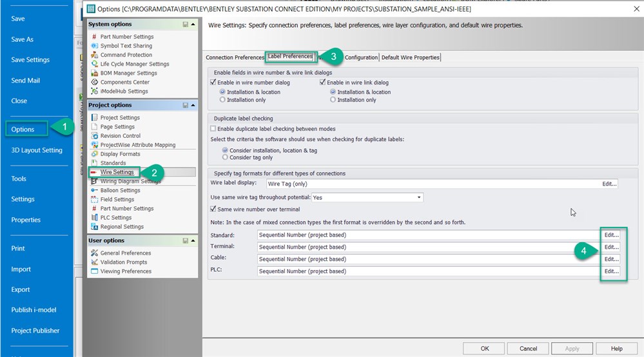
Task: Click the Components Center icon
Action: [94, 82]
